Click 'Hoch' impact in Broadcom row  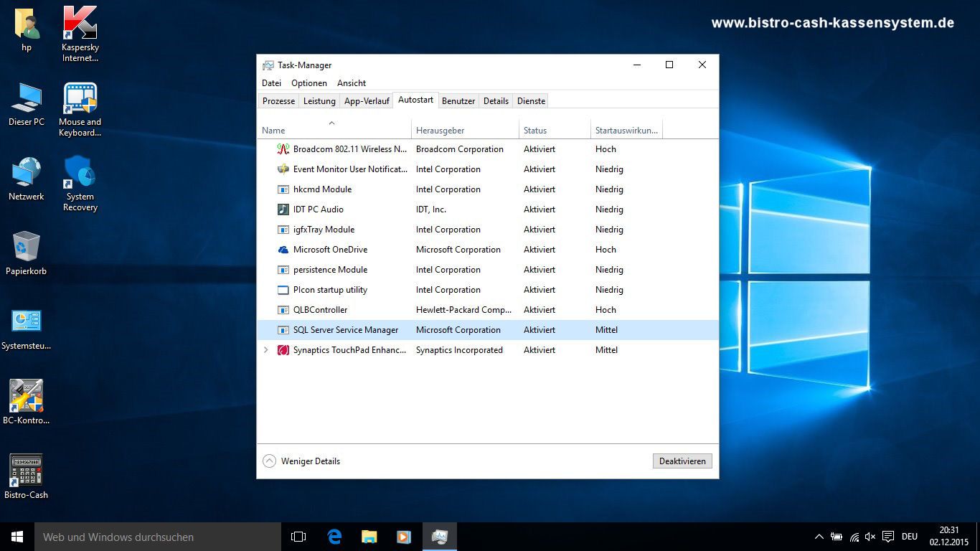(606, 149)
